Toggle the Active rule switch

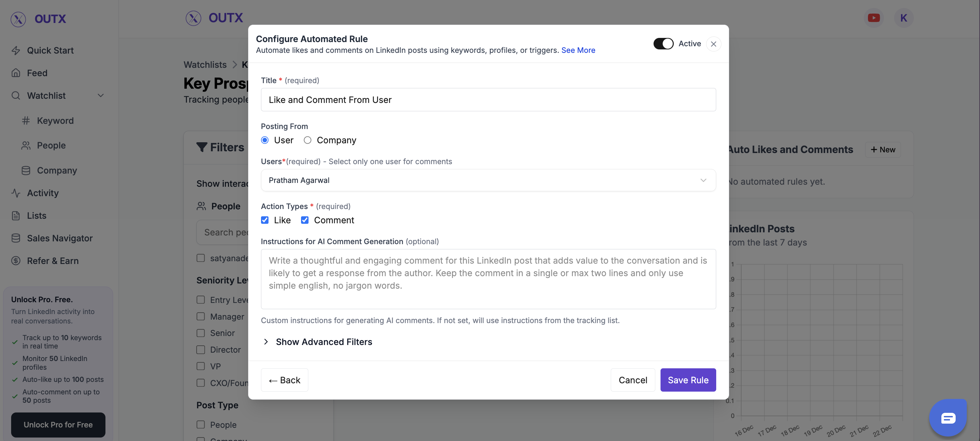tap(663, 44)
